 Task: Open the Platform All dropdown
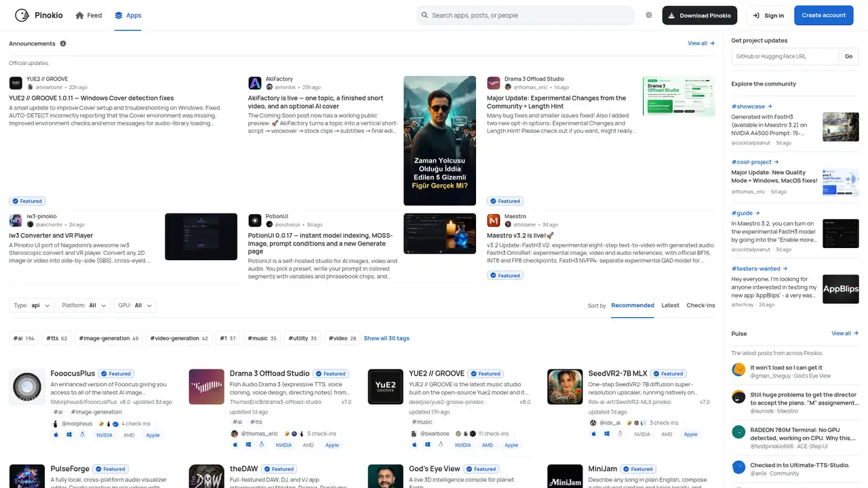[x=84, y=306]
